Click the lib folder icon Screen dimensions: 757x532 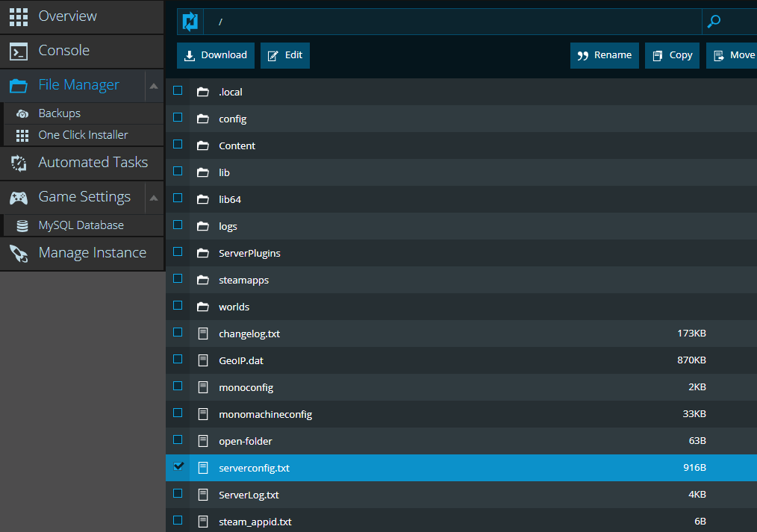pyautogui.click(x=203, y=172)
